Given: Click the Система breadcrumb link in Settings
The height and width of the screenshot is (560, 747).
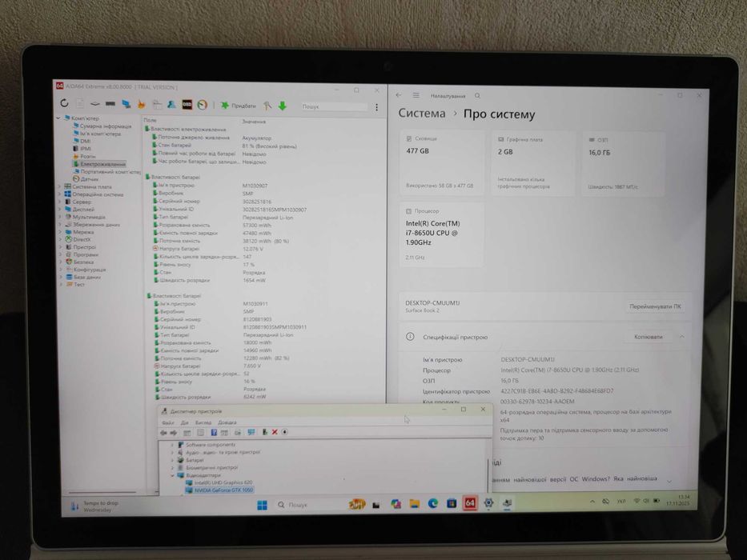Looking at the screenshot, I should pyautogui.click(x=422, y=114).
